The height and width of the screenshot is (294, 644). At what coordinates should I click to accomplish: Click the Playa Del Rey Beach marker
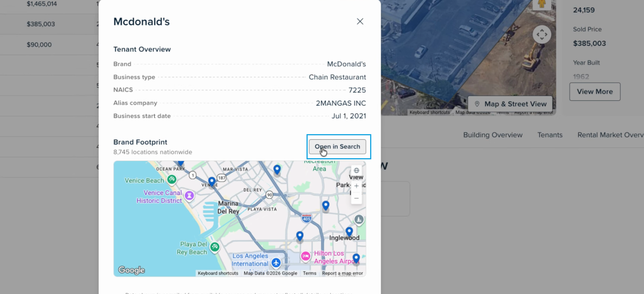click(215, 247)
